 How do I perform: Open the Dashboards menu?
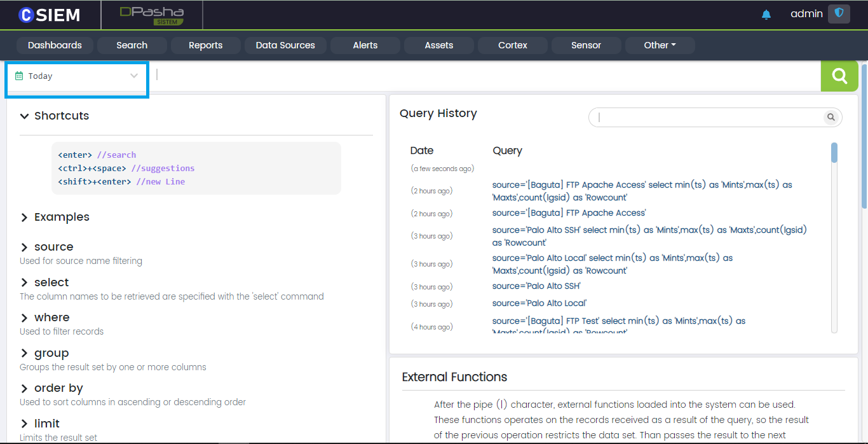(x=55, y=45)
